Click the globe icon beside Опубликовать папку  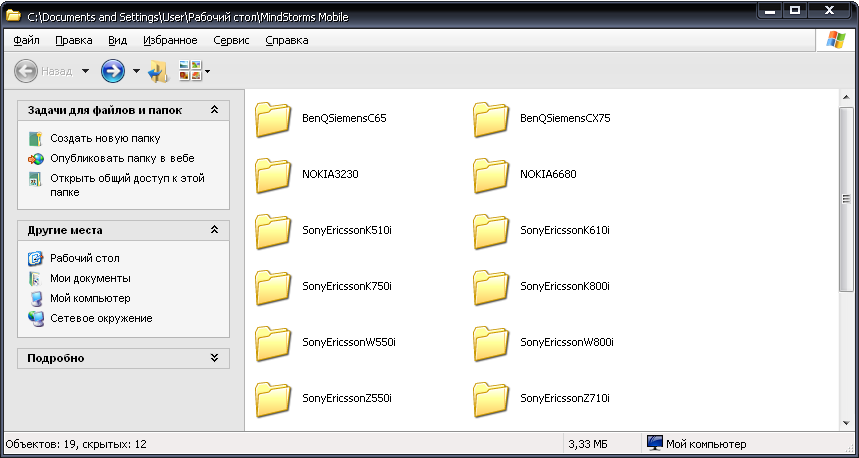36,159
